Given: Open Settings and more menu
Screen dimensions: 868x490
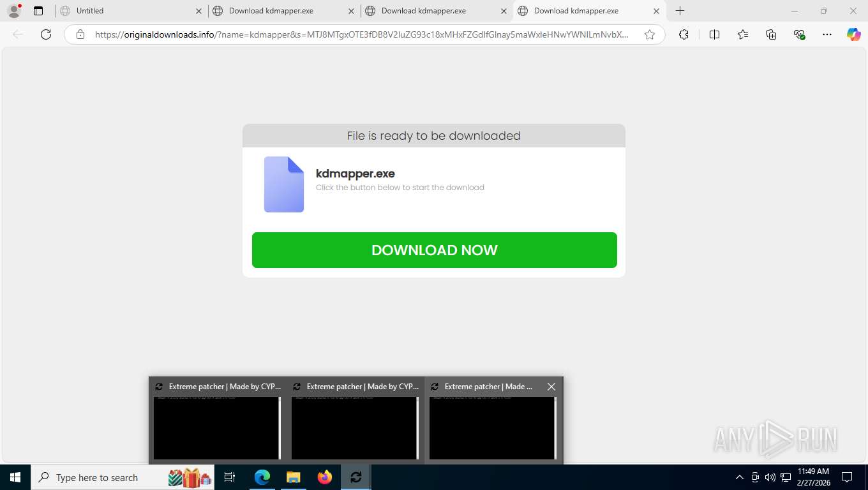Looking at the screenshot, I should click(827, 34).
